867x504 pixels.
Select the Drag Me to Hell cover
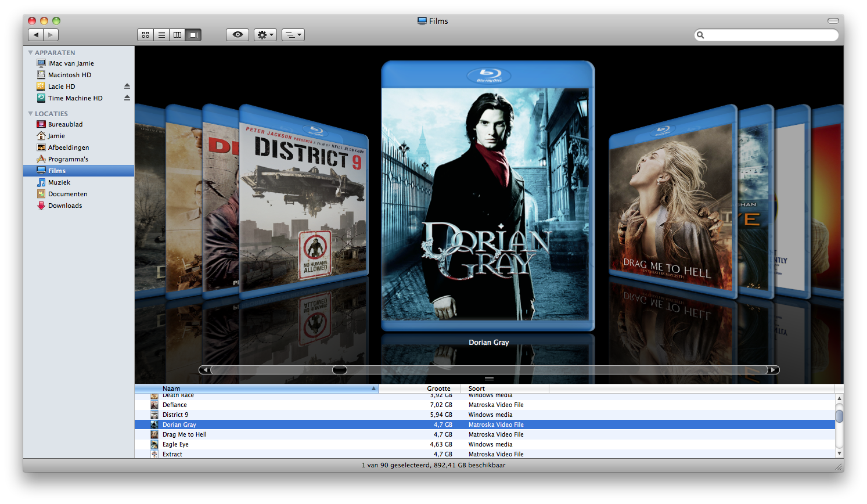673,201
